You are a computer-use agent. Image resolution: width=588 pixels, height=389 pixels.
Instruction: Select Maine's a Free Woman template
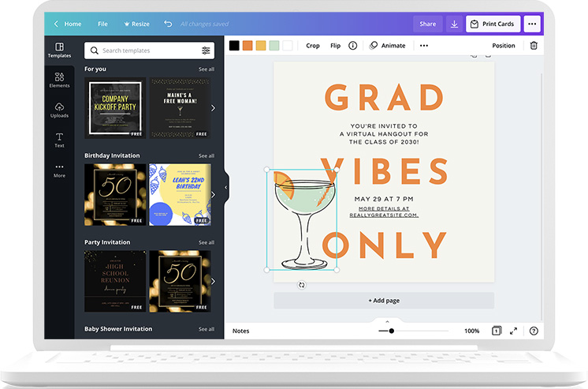(180, 108)
